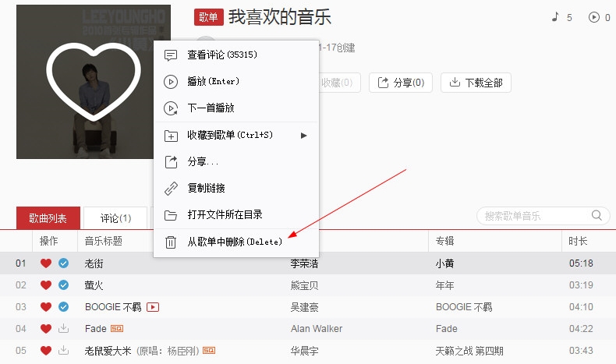Click the play-count circle icon

[x=593, y=17]
